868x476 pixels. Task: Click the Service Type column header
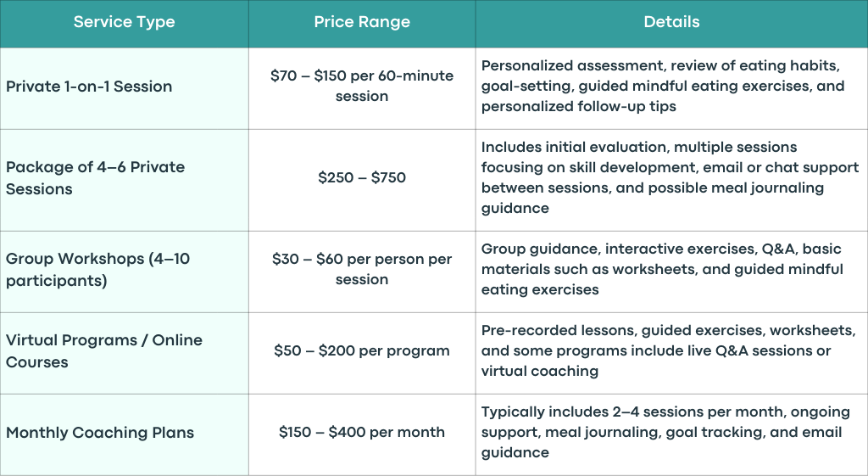[124, 22]
